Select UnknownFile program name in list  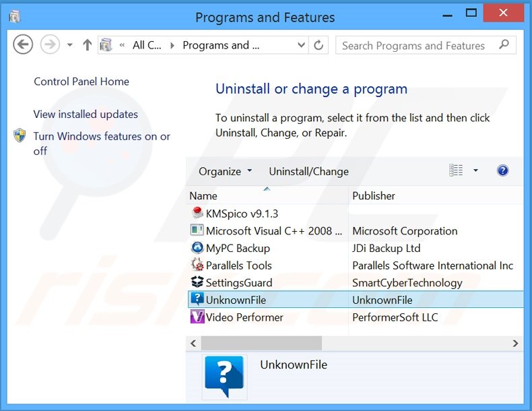[236, 300]
